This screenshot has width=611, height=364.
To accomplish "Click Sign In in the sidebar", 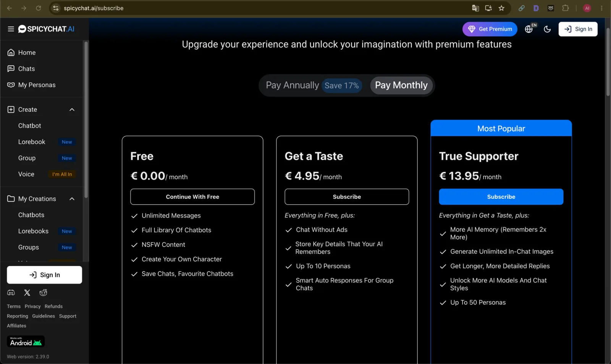I will click(44, 275).
